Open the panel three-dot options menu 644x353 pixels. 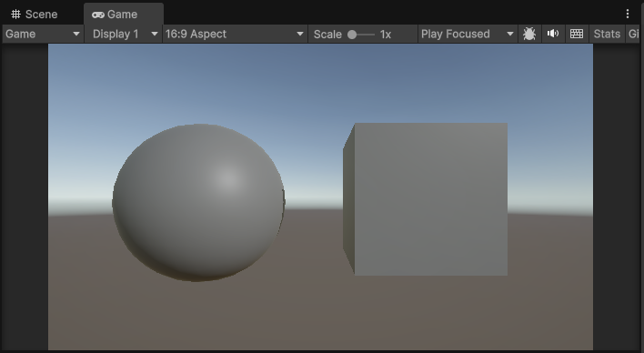pyautogui.click(x=627, y=14)
